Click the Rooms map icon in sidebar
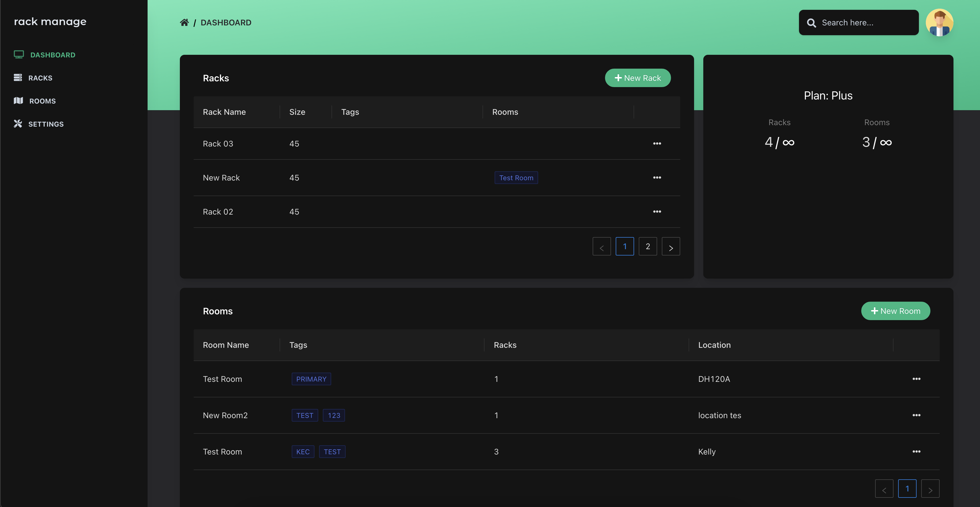980x507 pixels. click(18, 100)
